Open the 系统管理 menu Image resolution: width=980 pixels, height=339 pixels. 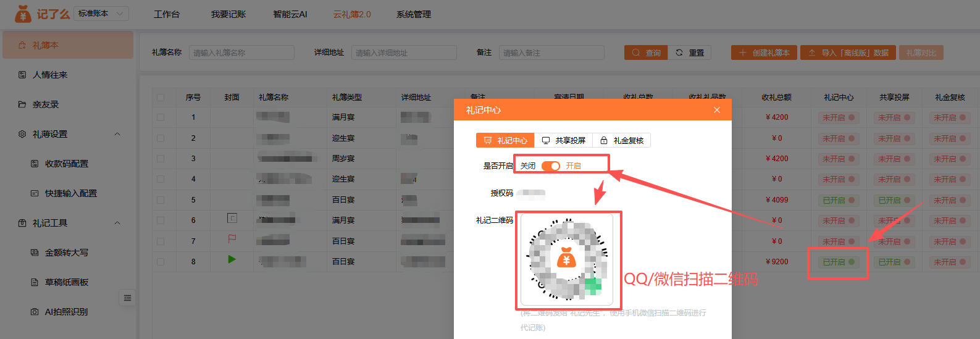[x=414, y=14]
